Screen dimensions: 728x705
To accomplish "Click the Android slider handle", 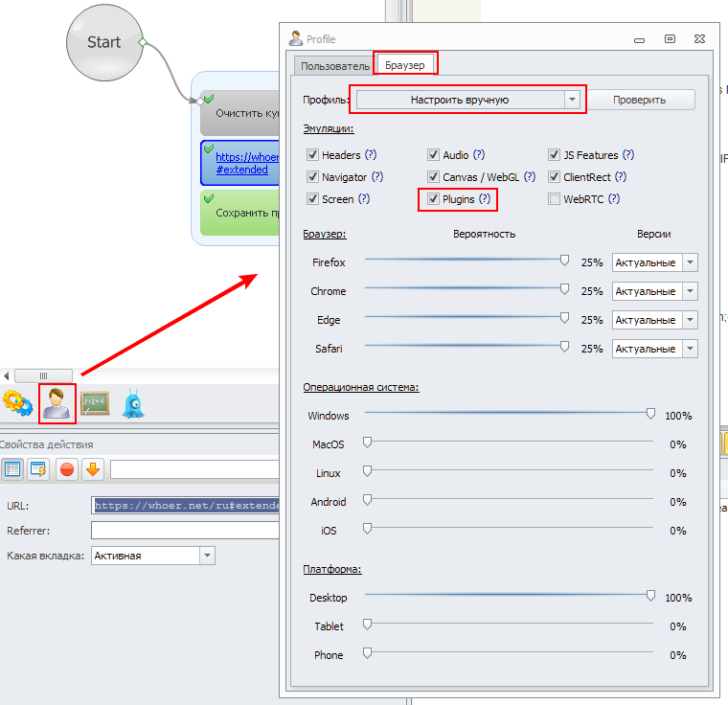I will coord(367,500).
